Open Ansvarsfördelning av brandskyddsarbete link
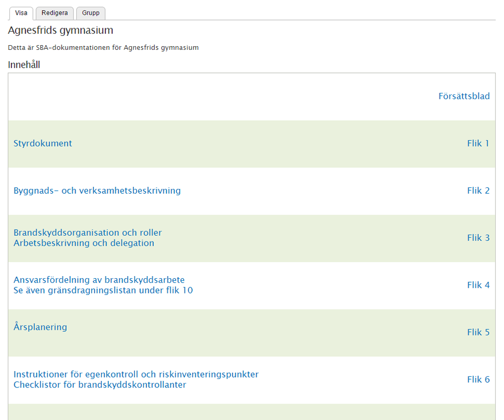The width and height of the screenshot is (504, 420). [99, 280]
